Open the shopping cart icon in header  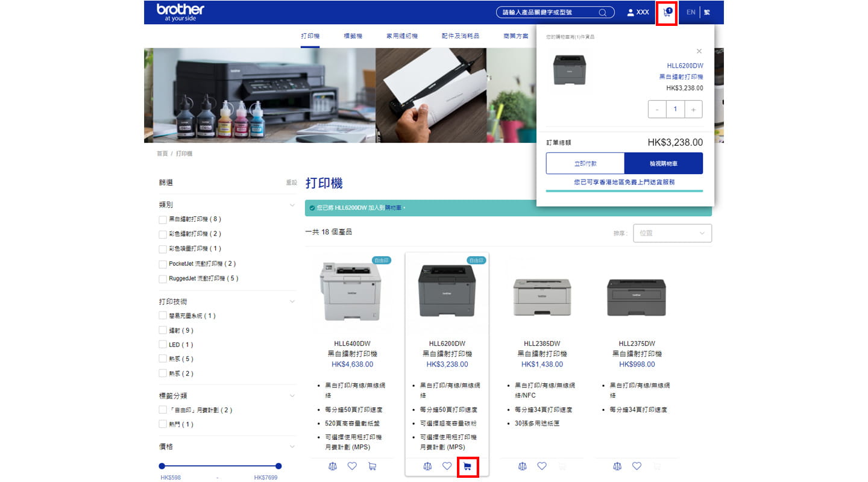pos(667,12)
